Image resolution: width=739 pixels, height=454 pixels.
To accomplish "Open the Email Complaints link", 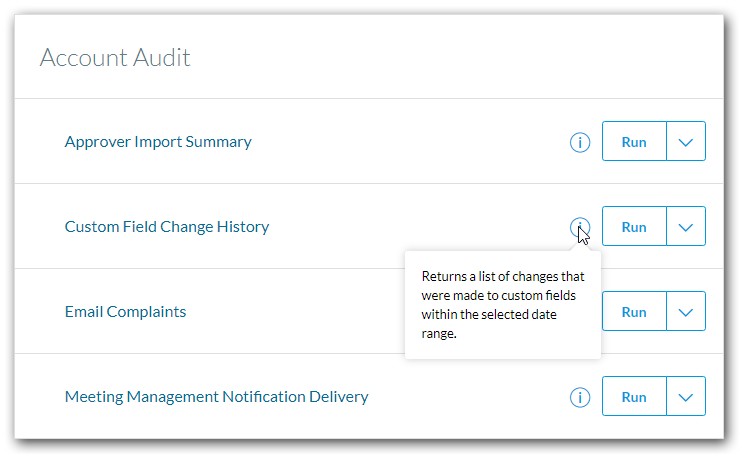I will (x=125, y=312).
